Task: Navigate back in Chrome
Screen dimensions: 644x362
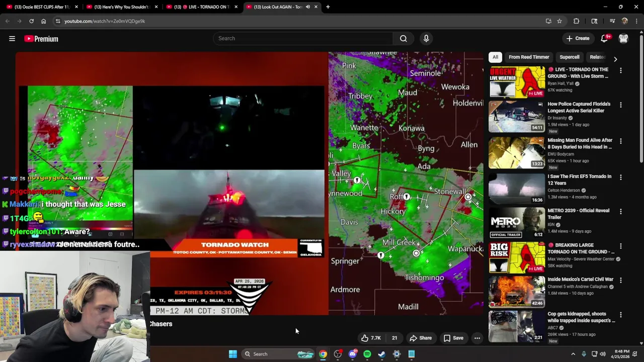Action: 7,21
